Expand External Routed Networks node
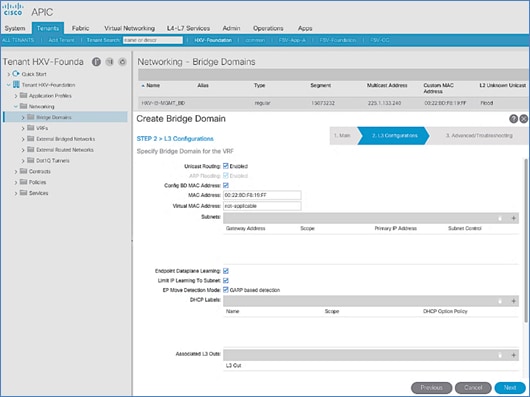Image resolution: width=530 pixels, height=397 pixels. [x=23, y=150]
